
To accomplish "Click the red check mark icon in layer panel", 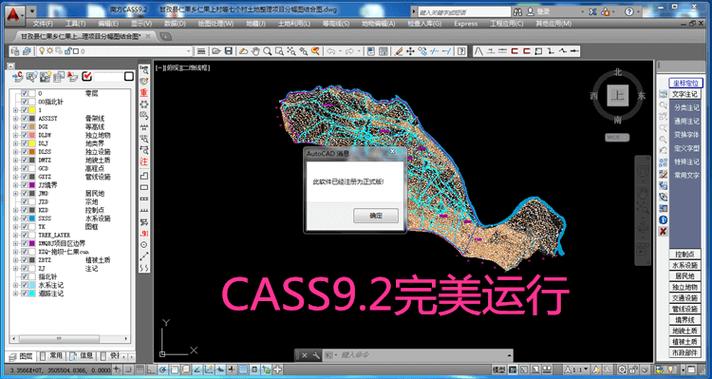I will pyautogui.click(x=87, y=77).
